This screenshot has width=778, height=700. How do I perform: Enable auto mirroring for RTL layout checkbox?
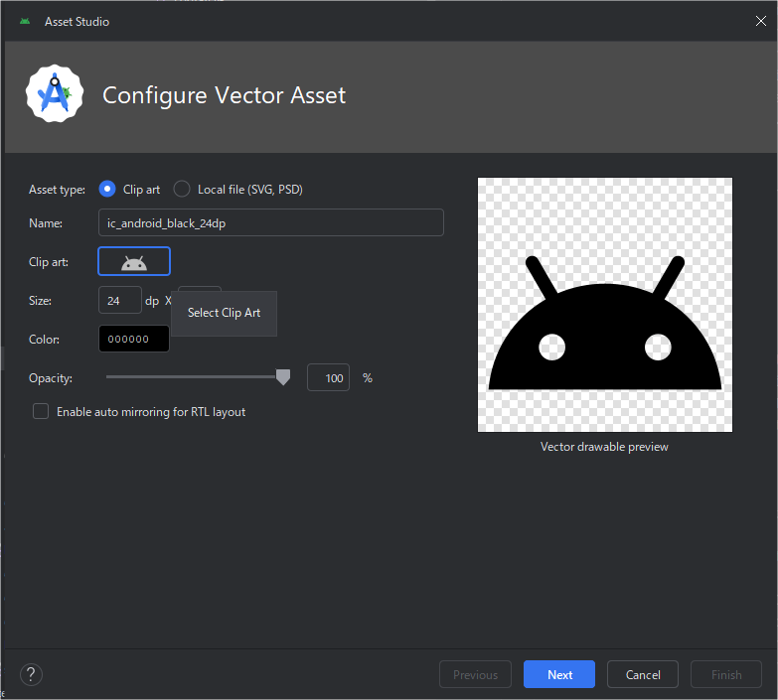pyautogui.click(x=41, y=411)
